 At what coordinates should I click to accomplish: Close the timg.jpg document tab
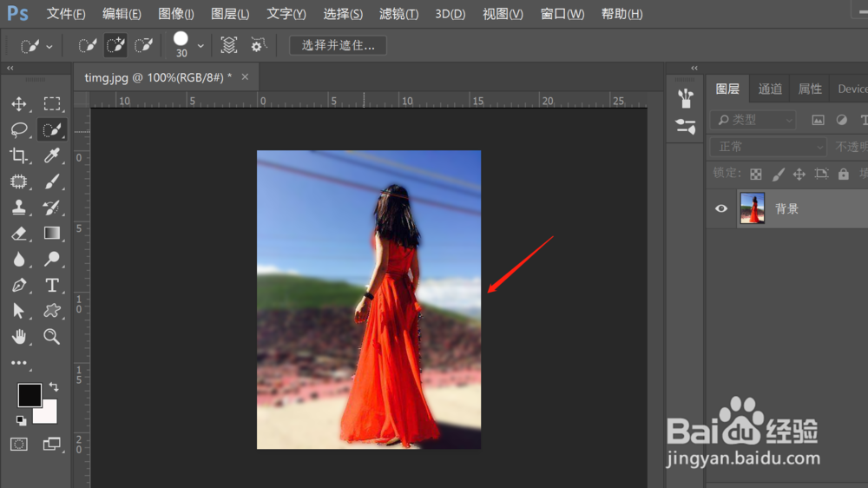tap(246, 77)
